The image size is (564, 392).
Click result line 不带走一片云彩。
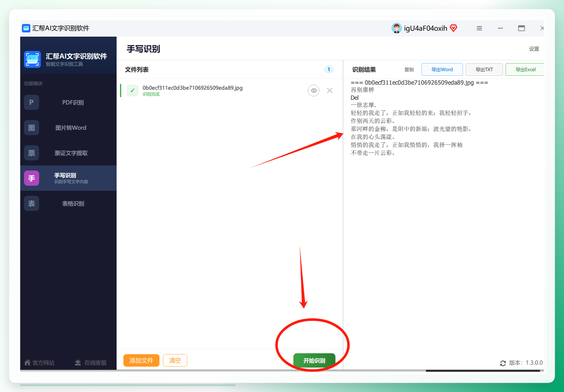click(x=373, y=153)
